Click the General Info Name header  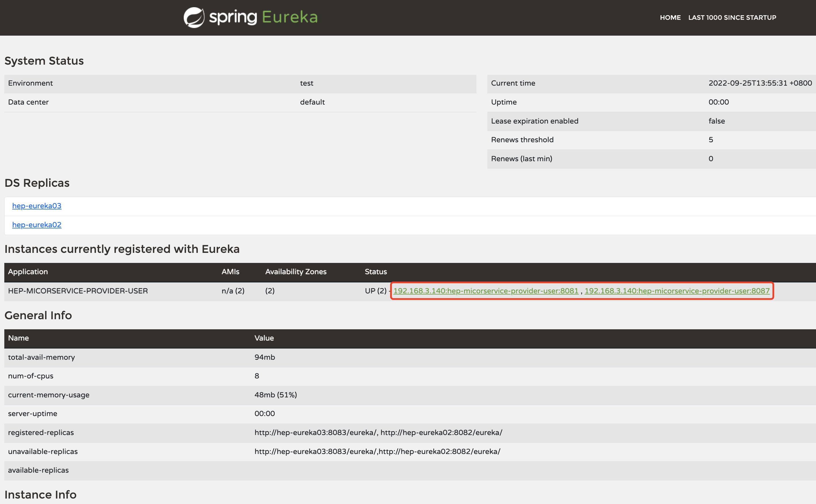pyautogui.click(x=18, y=338)
